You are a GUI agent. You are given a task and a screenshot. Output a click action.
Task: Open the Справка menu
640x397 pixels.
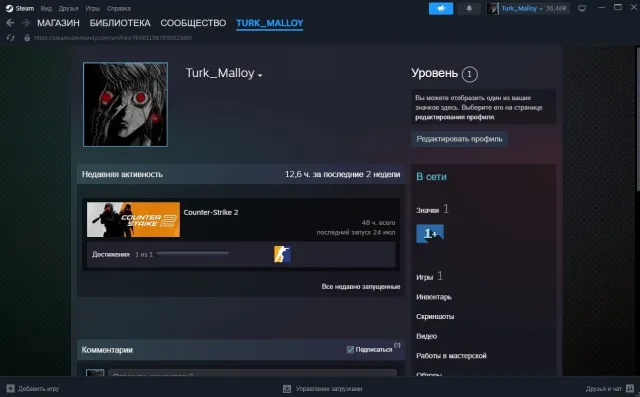118,8
